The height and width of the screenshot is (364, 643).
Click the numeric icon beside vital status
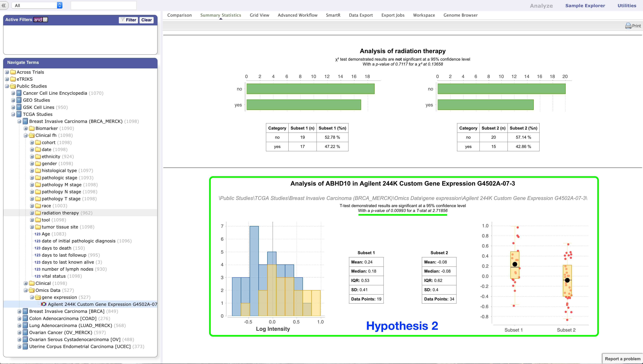[37, 276]
